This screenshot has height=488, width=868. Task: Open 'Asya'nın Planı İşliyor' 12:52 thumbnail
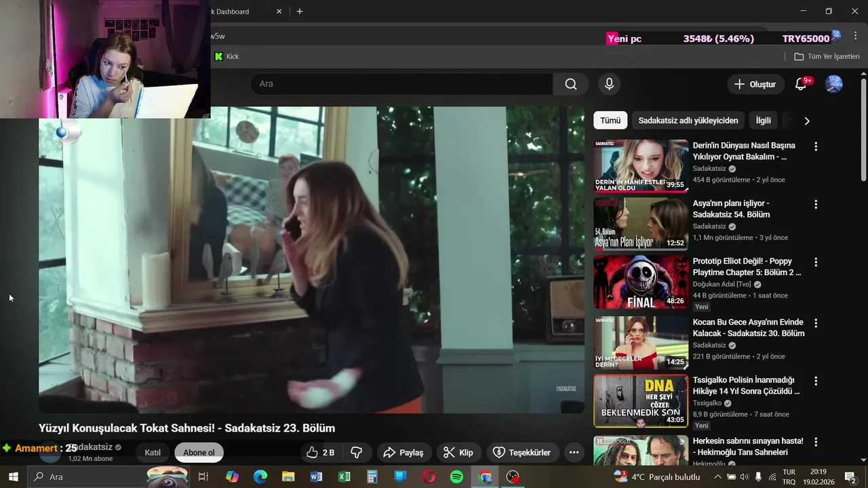(x=641, y=224)
